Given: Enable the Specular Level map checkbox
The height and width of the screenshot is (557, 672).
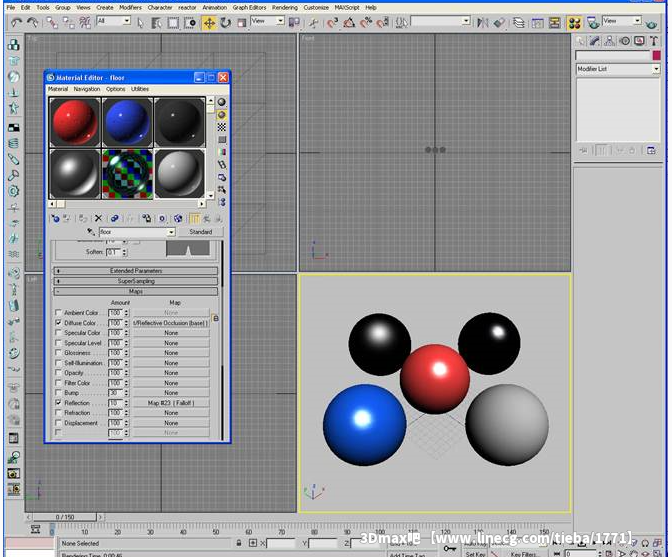Looking at the screenshot, I should click(x=59, y=343).
